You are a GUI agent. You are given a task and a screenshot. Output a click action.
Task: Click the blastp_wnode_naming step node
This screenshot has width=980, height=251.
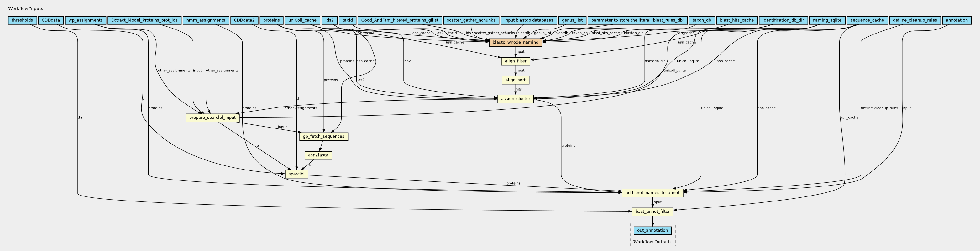coord(515,43)
